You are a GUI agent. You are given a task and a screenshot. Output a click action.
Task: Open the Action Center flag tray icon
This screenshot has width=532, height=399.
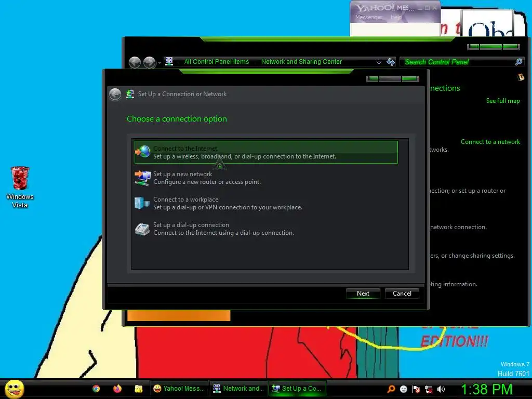[416, 389]
